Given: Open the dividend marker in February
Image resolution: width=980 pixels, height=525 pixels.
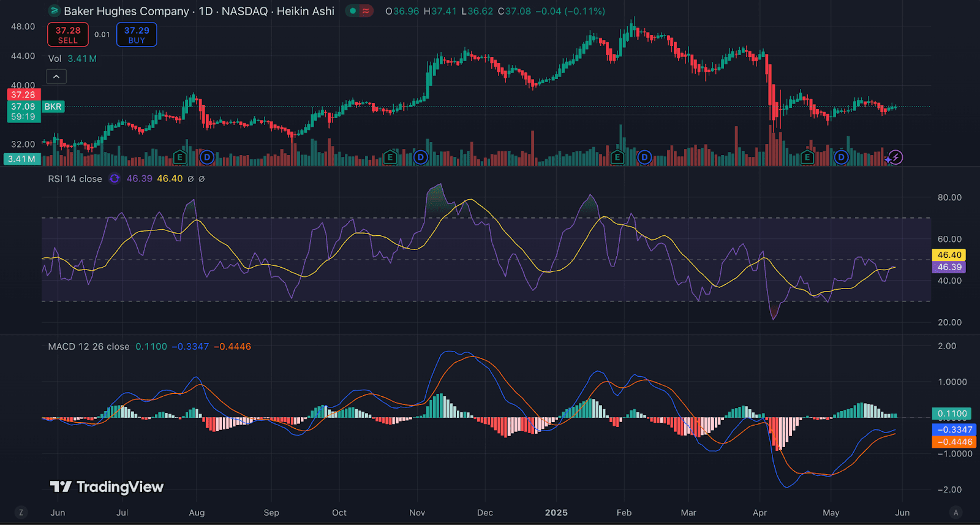Looking at the screenshot, I should [x=644, y=157].
